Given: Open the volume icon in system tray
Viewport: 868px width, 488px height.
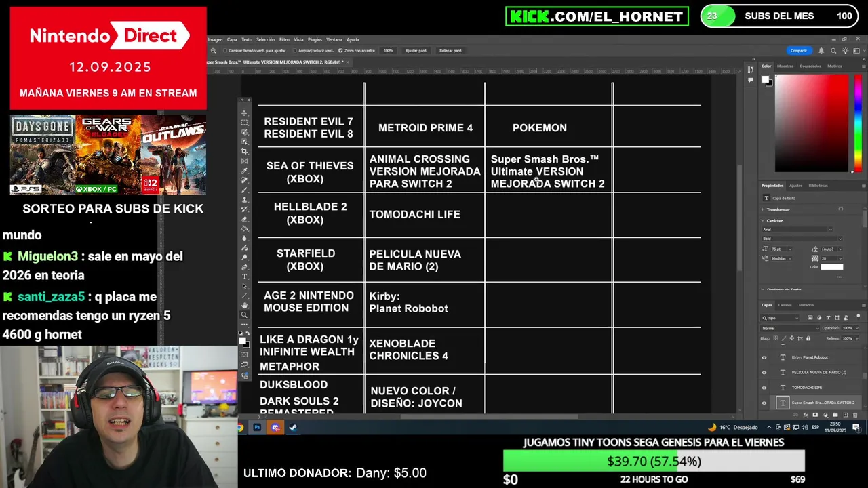Looking at the screenshot, I should [x=805, y=427].
